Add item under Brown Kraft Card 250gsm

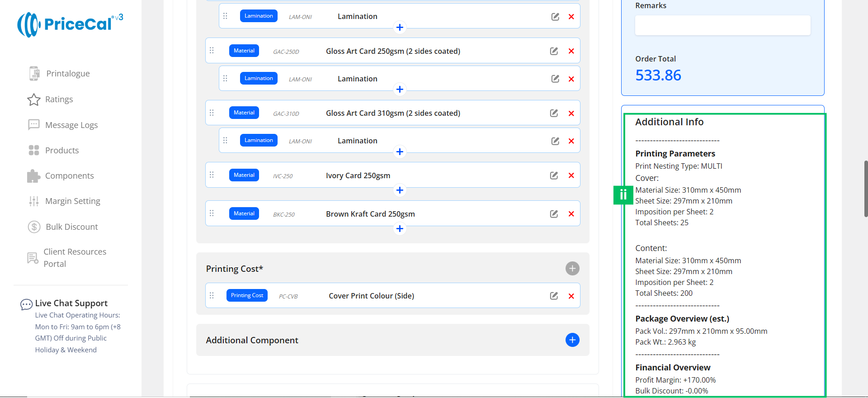pos(400,229)
